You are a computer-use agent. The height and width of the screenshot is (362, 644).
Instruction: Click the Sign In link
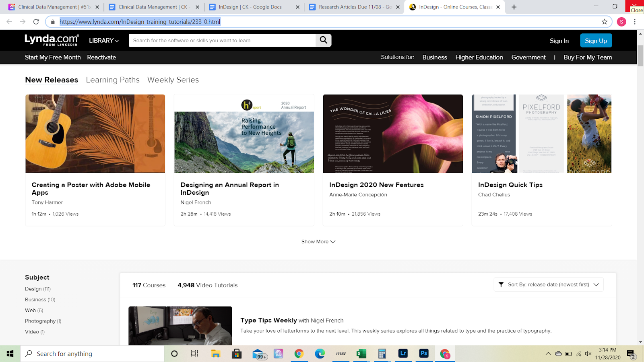pos(559,41)
